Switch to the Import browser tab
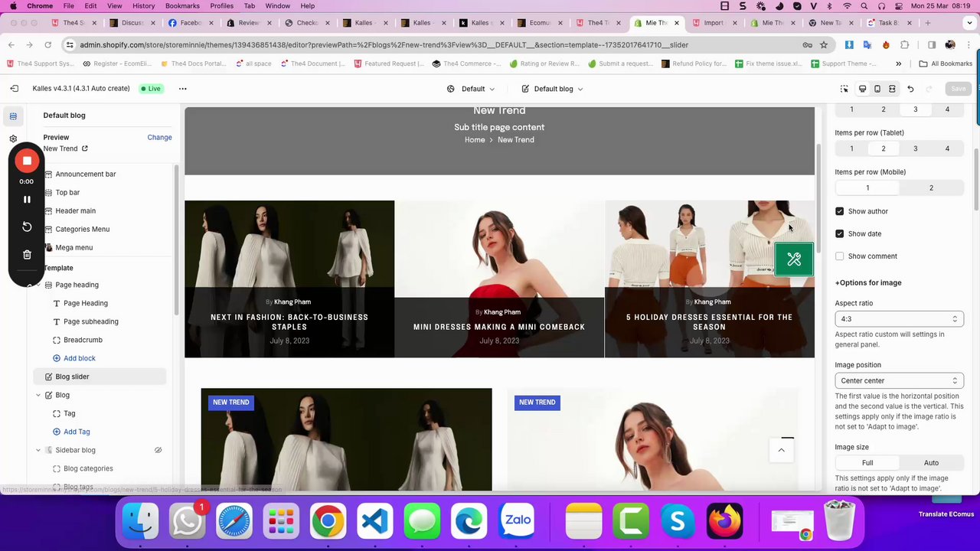The height and width of the screenshot is (551, 980). click(x=713, y=23)
